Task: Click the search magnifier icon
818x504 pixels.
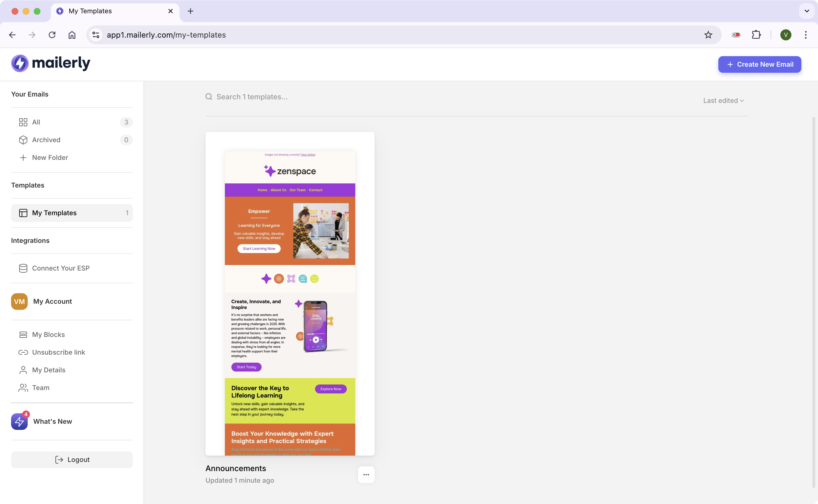Action: tap(209, 97)
